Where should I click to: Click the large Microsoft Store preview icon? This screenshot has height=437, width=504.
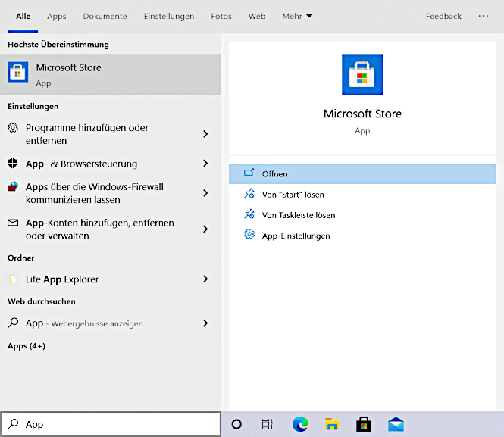pyautogui.click(x=362, y=74)
